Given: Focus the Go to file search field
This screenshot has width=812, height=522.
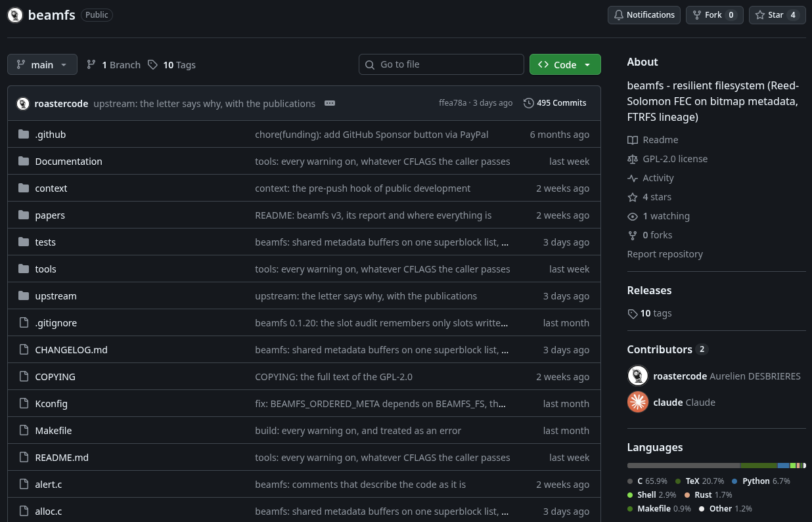Looking at the screenshot, I should pos(441,64).
